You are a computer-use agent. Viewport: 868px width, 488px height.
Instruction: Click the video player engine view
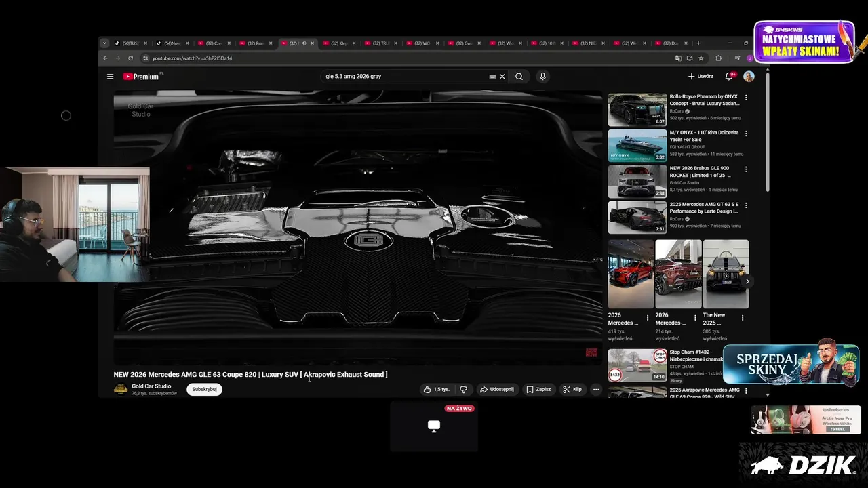pyautogui.click(x=358, y=228)
